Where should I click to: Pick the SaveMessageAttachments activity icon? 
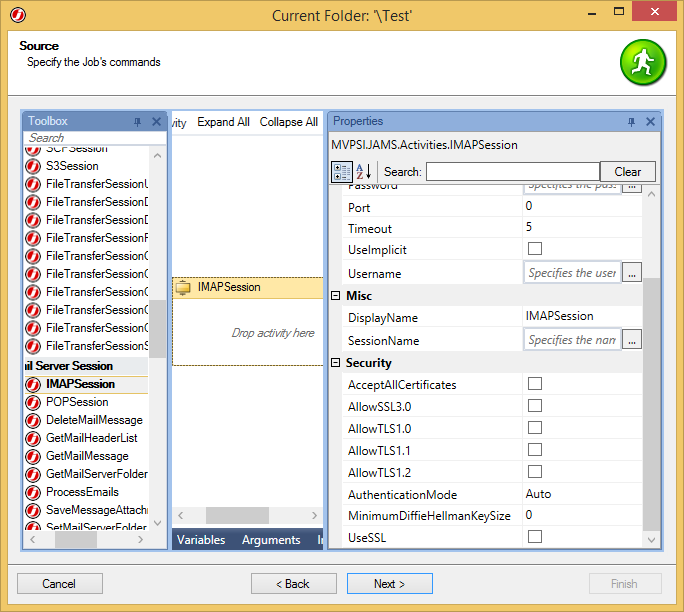point(33,510)
